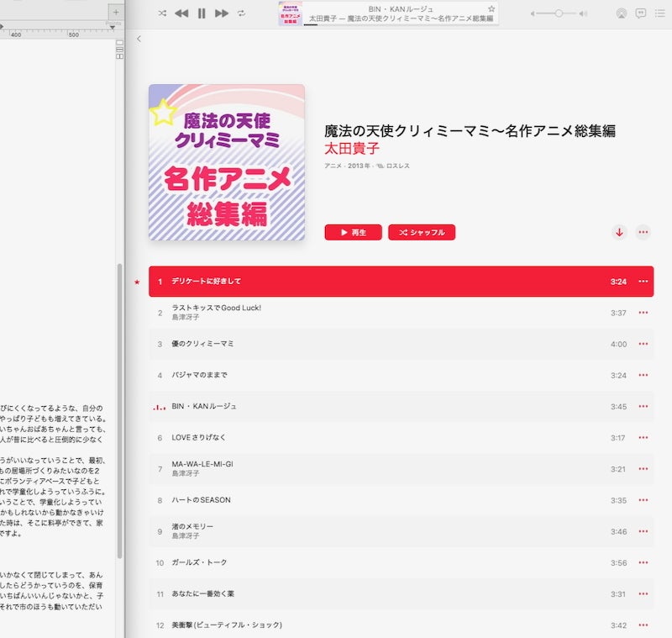Open artist page for 太田貴子
The height and width of the screenshot is (638, 672).
click(x=352, y=148)
